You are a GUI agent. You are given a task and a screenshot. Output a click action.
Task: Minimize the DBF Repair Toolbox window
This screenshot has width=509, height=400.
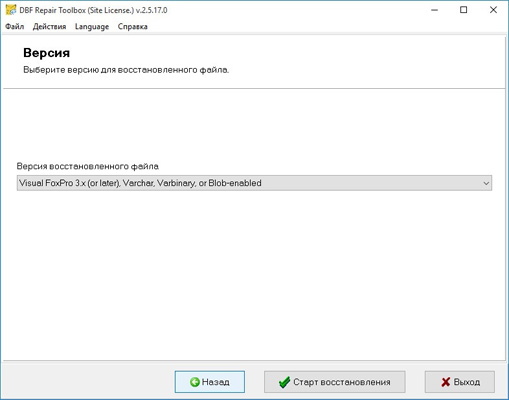coord(434,10)
